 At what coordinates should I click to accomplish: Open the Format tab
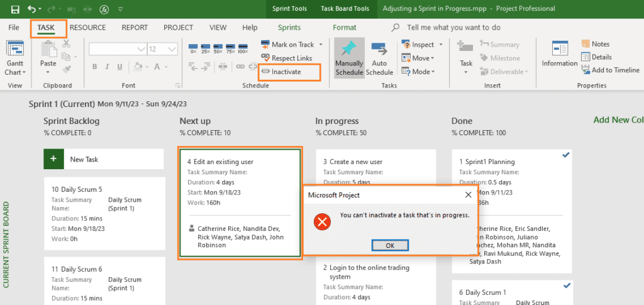point(344,28)
